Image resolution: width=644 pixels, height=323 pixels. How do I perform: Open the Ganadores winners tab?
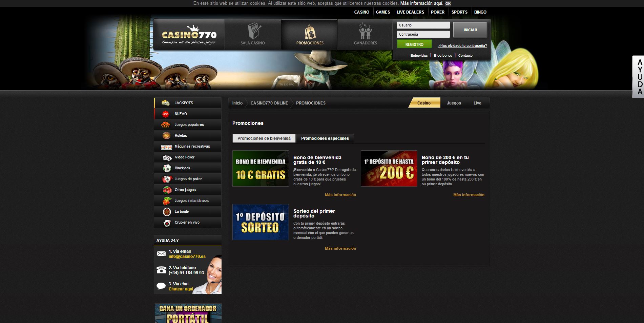[x=365, y=34]
